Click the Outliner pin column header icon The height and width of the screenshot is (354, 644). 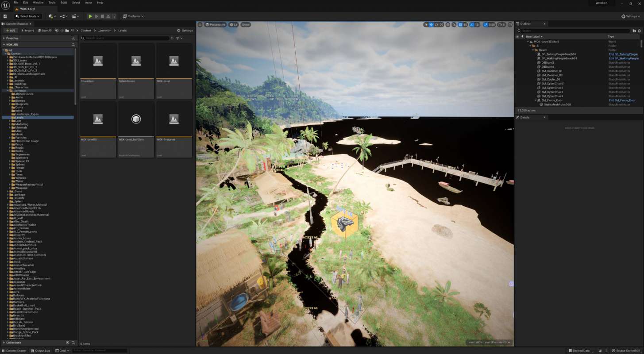523,37
